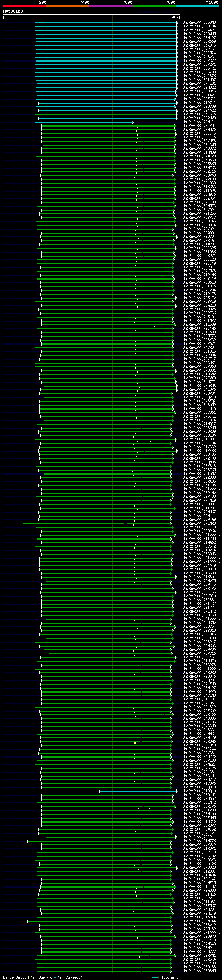Select hit label UniRef100_Q1GS98
222x980 pixels.
(x=199, y=573)
